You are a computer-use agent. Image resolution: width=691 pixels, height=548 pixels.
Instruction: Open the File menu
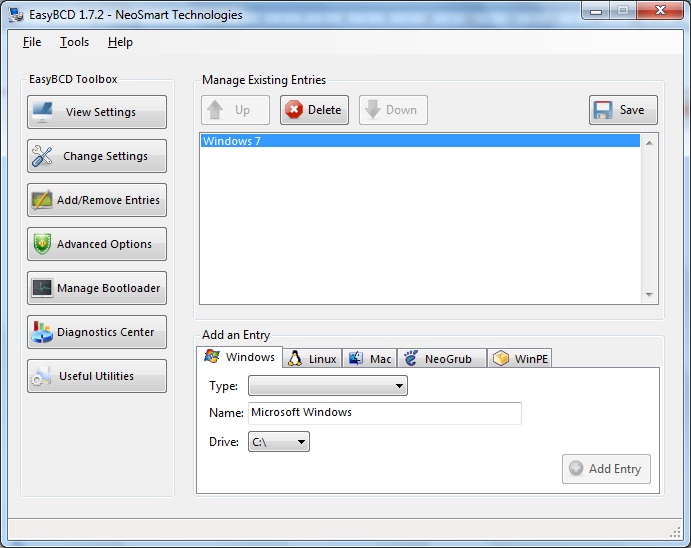[32, 42]
